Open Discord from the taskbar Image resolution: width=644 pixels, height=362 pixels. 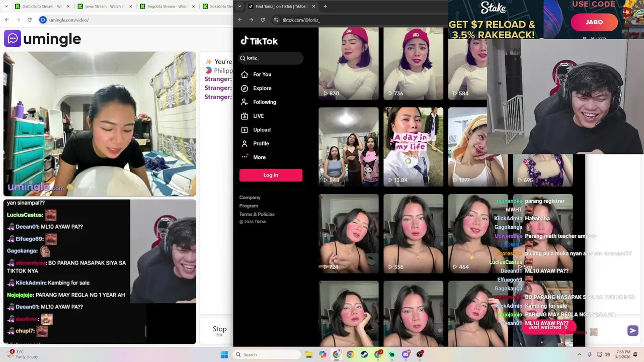[406, 354]
